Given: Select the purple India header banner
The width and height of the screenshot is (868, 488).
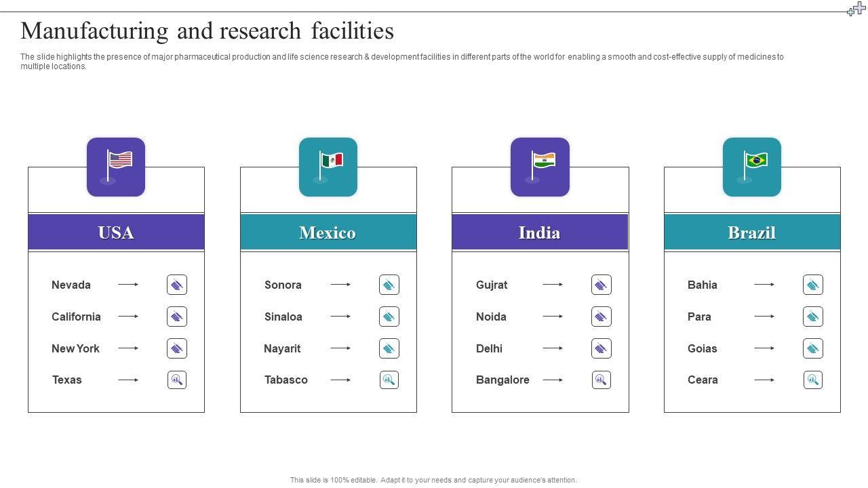Looking at the screenshot, I should click(540, 232).
